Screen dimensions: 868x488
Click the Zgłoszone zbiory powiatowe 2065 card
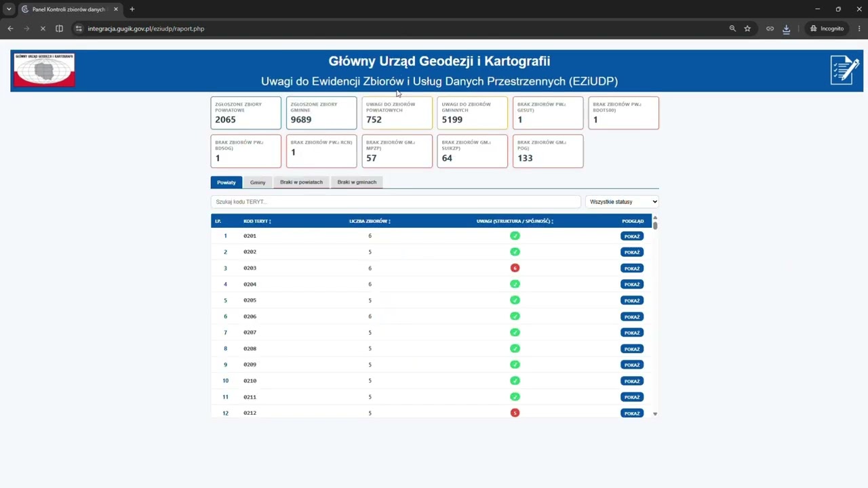tap(246, 113)
